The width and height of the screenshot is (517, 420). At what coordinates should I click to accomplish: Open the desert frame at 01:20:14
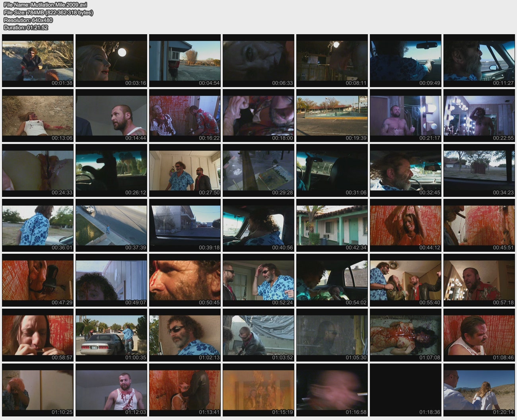[479, 390]
